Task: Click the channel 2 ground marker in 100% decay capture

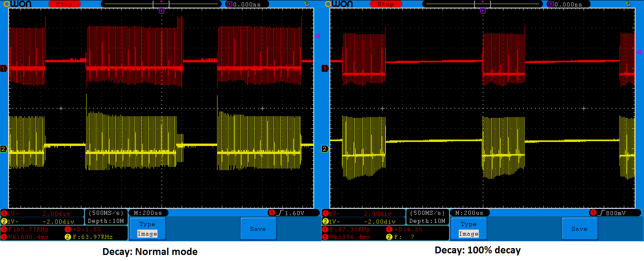Action: [325, 149]
